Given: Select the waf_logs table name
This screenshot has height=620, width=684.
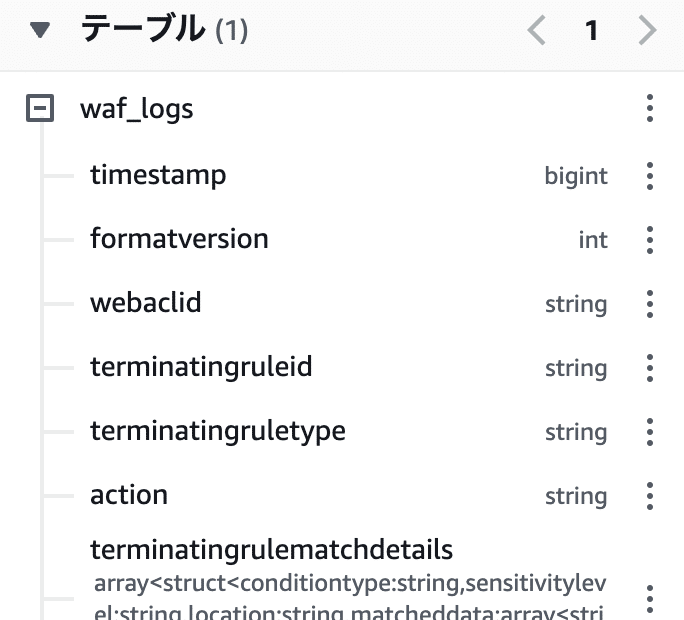Looking at the screenshot, I should 137,109.
